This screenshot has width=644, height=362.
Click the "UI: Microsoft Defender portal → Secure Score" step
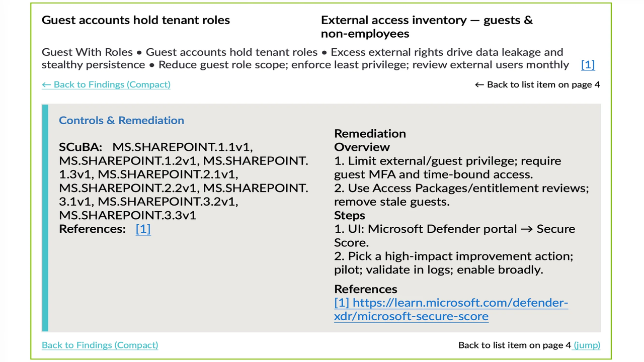pyautogui.click(x=454, y=235)
